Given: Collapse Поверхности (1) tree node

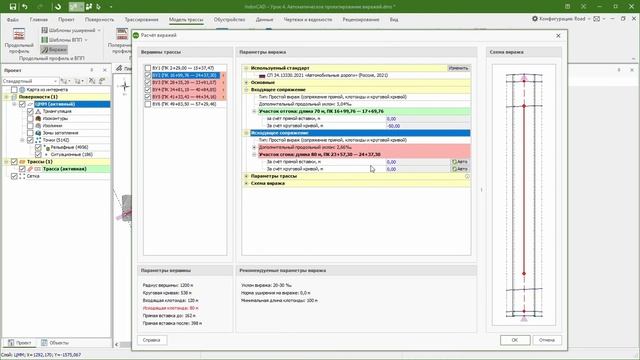Looking at the screenshot, I should click(x=6, y=97).
